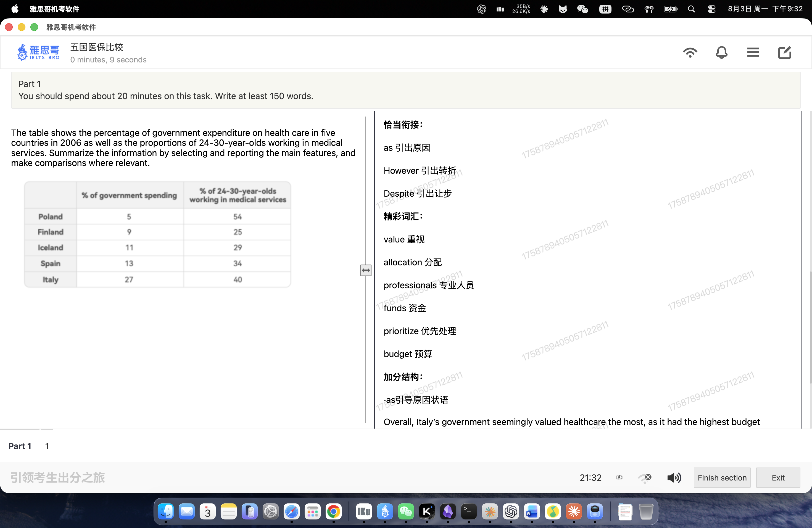The width and height of the screenshot is (812, 528).
Task: Open Obsidian purple crystal dock icon
Action: [x=448, y=511]
